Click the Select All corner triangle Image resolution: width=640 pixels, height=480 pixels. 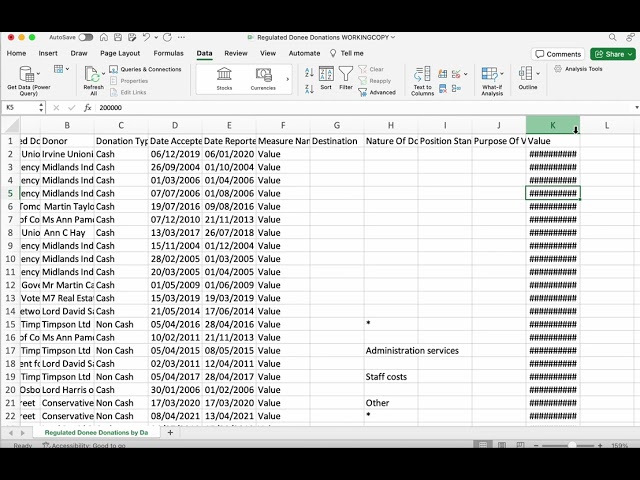click(x=11, y=125)
